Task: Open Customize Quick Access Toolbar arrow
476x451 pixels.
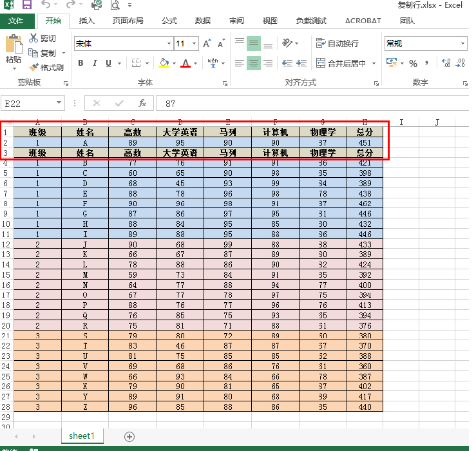Action: click(x=129, y=5)
